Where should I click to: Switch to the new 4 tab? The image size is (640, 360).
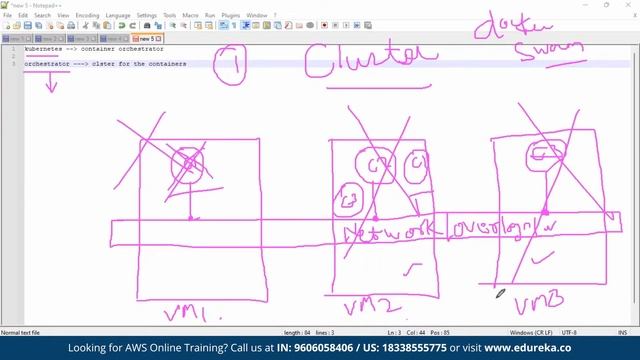point(115,39)
